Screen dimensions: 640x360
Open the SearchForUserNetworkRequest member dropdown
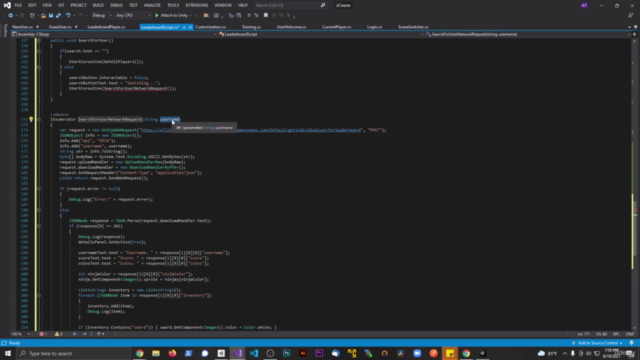[x=528, y=34]
